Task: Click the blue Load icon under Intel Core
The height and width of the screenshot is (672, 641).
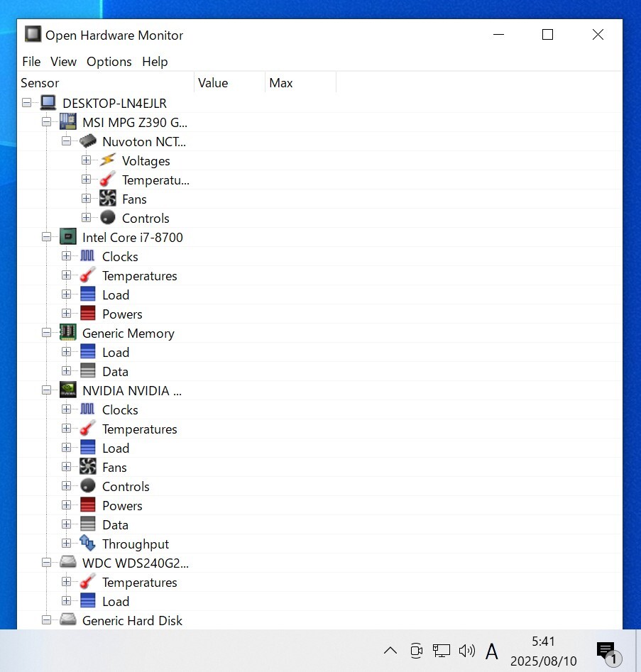Action: click(x=87, y=294)
